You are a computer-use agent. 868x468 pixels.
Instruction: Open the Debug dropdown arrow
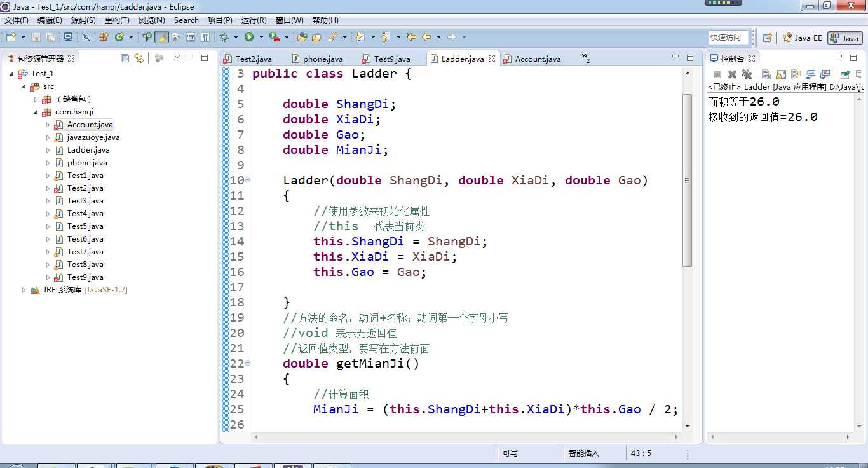coord(236,37)
